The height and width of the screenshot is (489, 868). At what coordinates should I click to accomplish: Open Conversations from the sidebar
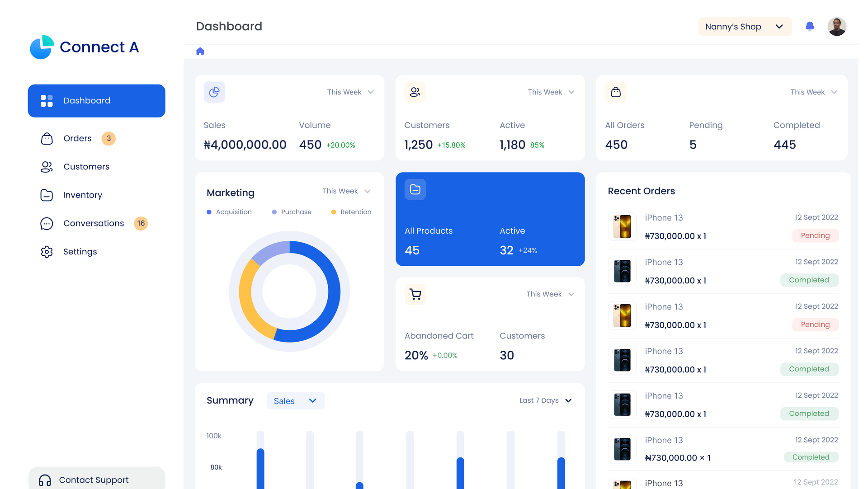click(93, 223)
